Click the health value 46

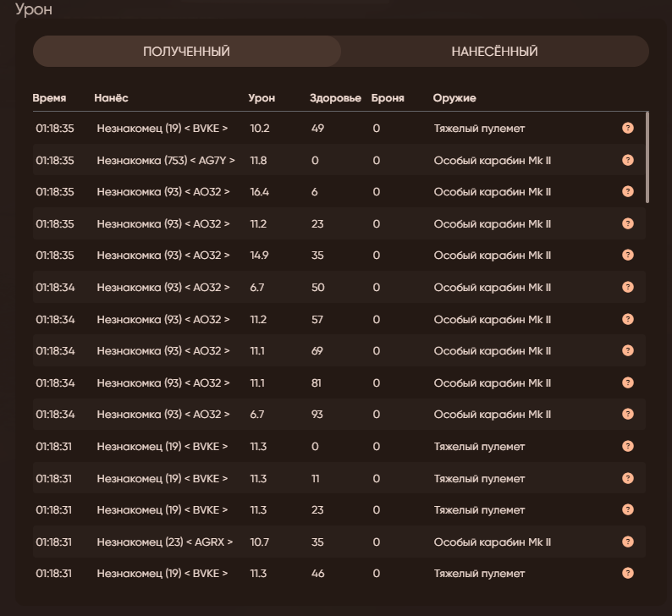[x=317, y=573]
